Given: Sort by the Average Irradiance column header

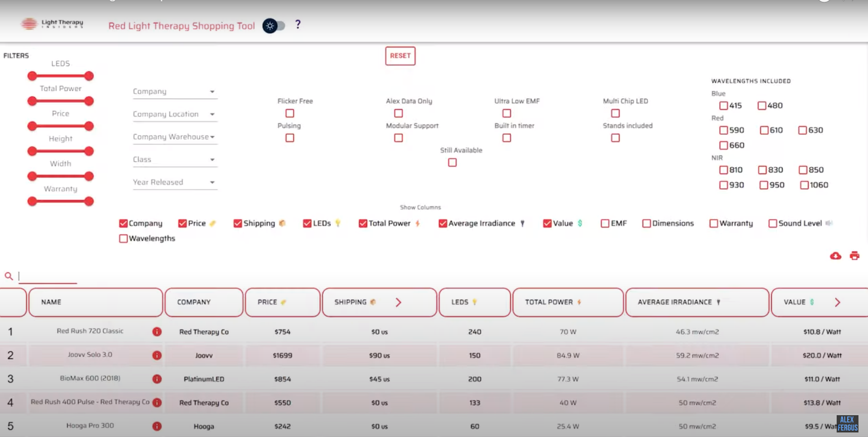Looking at the screenshot, I should [x=697, y=302].
